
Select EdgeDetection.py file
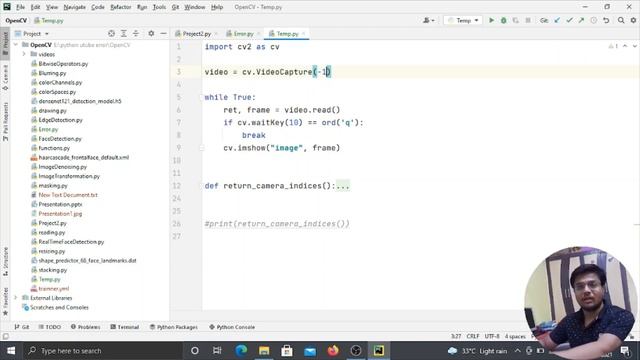point(60,120)
